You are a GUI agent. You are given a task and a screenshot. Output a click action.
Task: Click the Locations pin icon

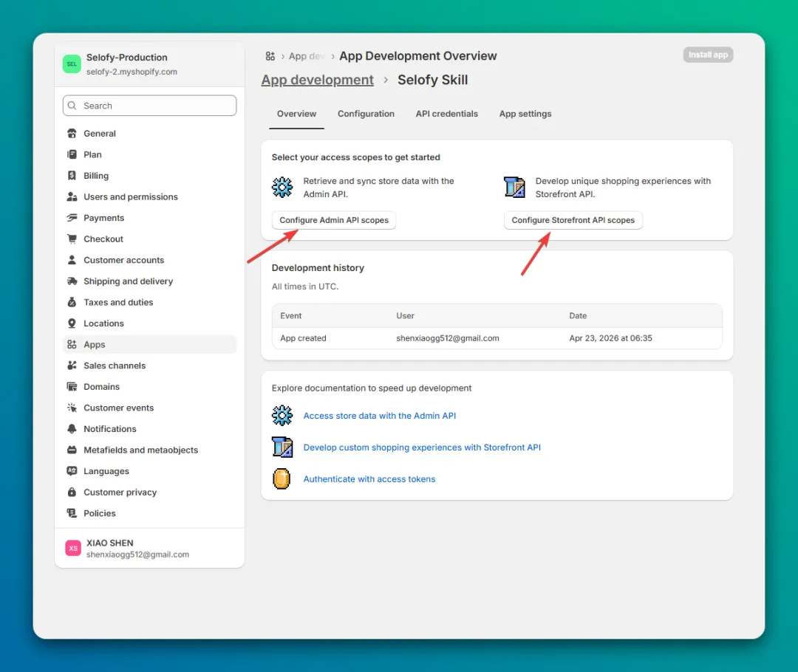72,323
